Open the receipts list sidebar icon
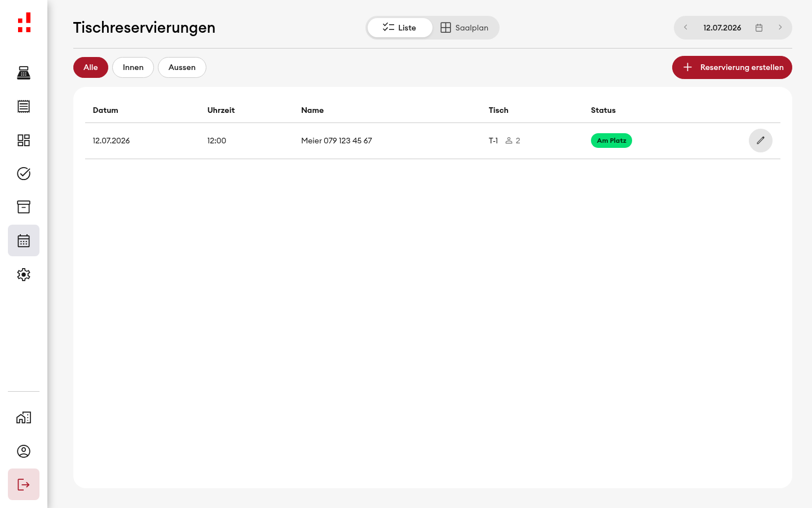Image resolution: width=812 pixels, height=508 pixels. (x=24, y=106)
